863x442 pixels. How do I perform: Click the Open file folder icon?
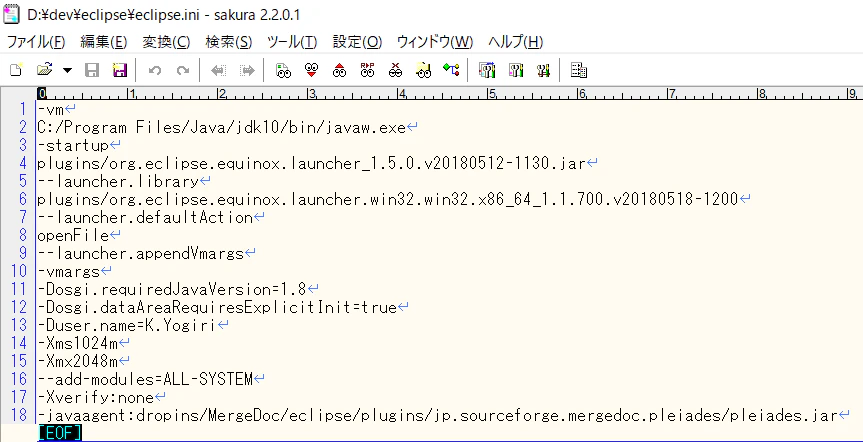(45, 70)
